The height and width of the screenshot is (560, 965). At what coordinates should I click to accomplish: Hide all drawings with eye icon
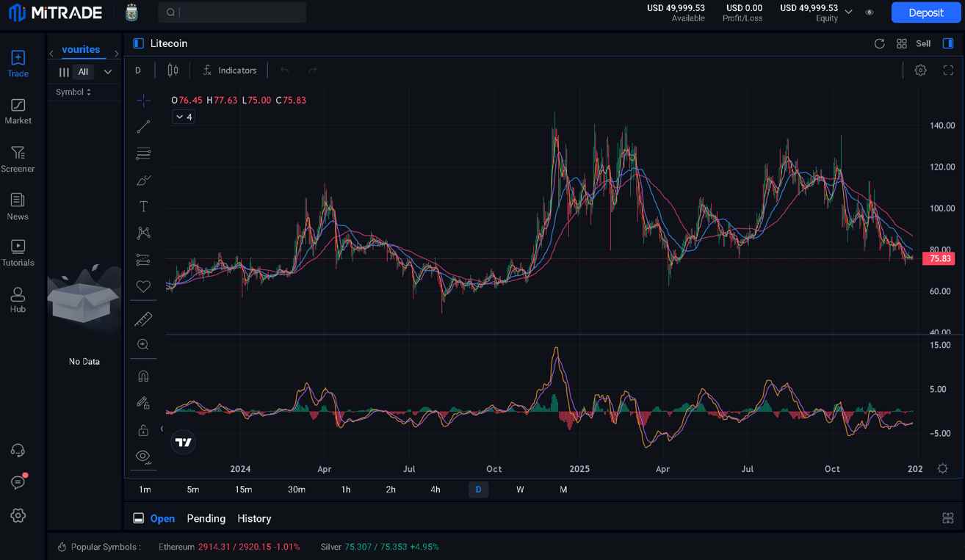click(x=143, y=456)
